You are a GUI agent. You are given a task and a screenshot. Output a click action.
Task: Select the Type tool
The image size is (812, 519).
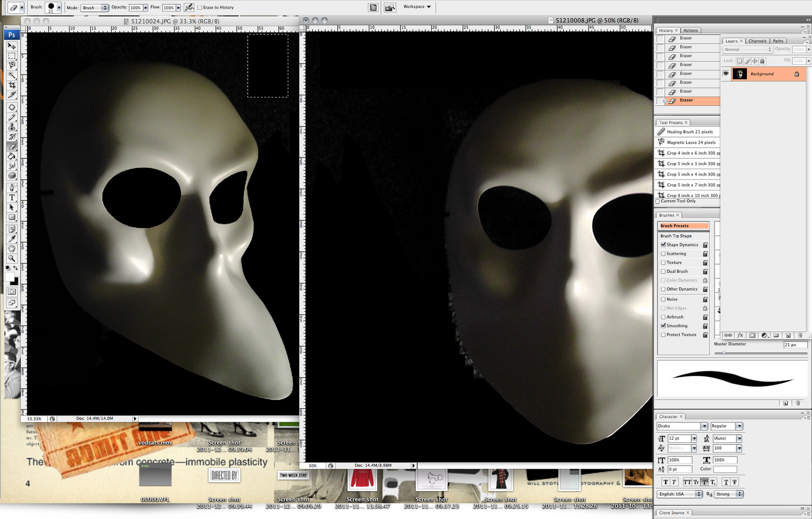pyautogui.click(x=12, y=198)
